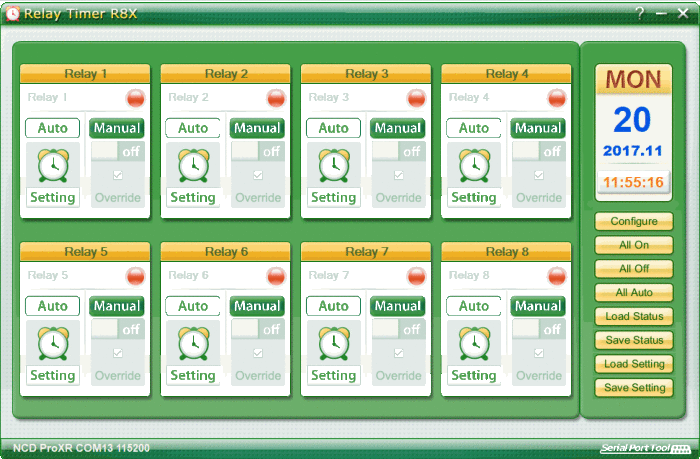The width and height of the screenshot is (700, 459).
Task: Switch Relay 1 to Manual mode
Action: click(117, 128)
